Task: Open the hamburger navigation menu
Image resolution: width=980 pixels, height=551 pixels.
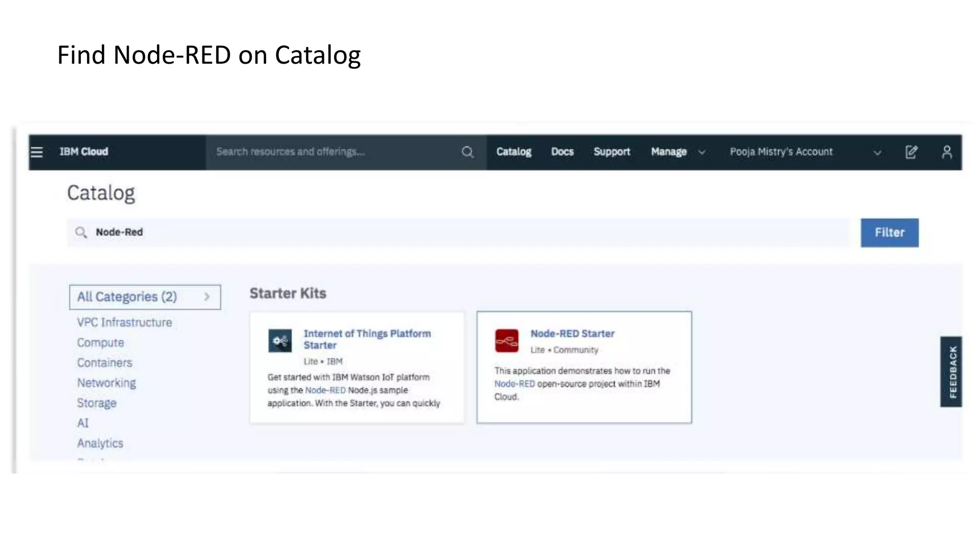Action: [x=37, y=152]
